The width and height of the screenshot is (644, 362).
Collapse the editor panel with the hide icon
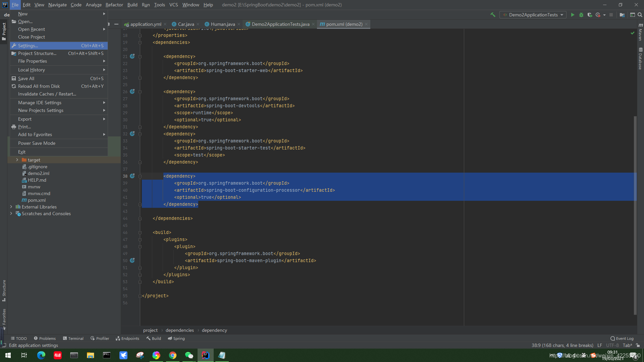(x=116, y=24)
